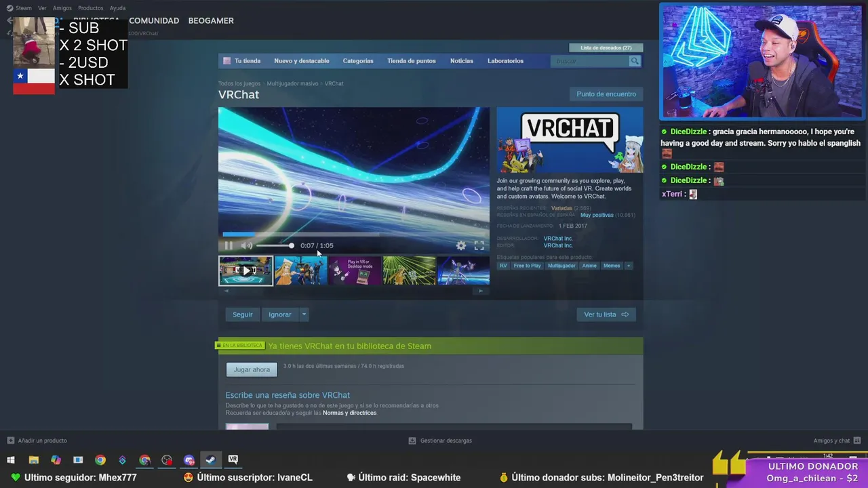Open developer VRChat Inc. link
Viewport: 868px width, 488px height.
(x=558, y=239)
